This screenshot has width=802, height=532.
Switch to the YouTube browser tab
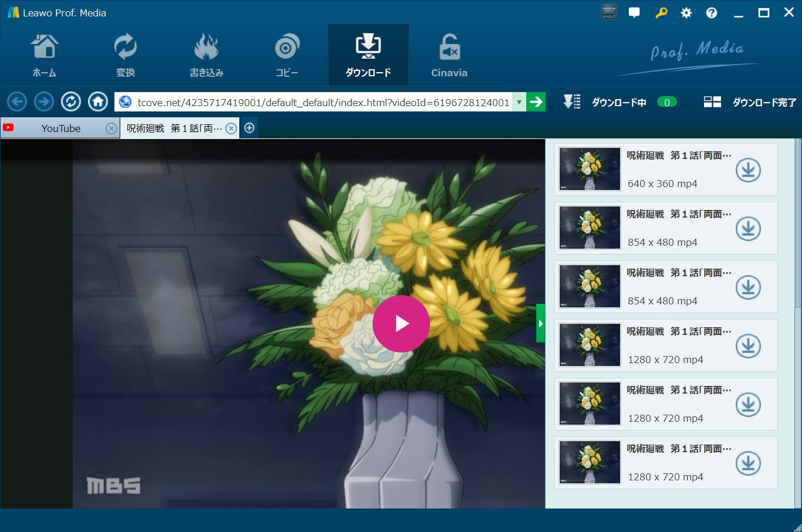[x=60, y=128]
